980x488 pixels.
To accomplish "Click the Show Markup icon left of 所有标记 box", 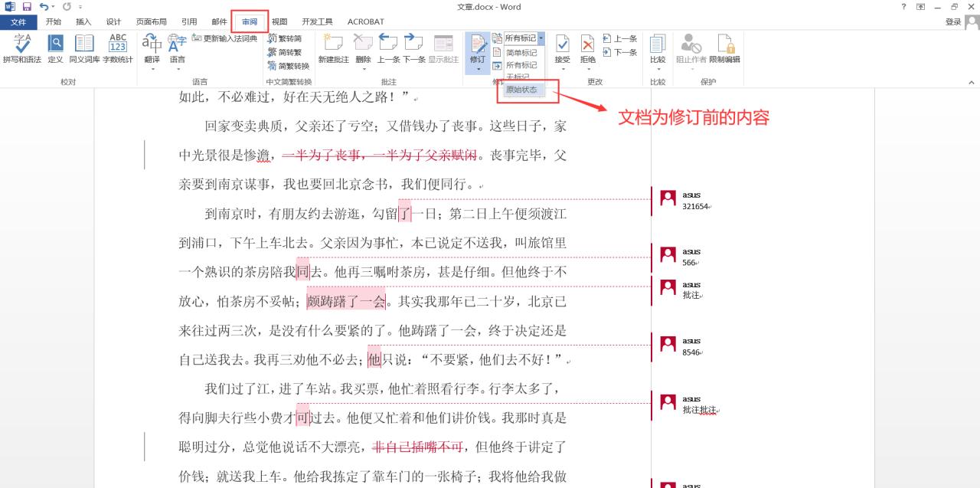I will click(497, 38).
